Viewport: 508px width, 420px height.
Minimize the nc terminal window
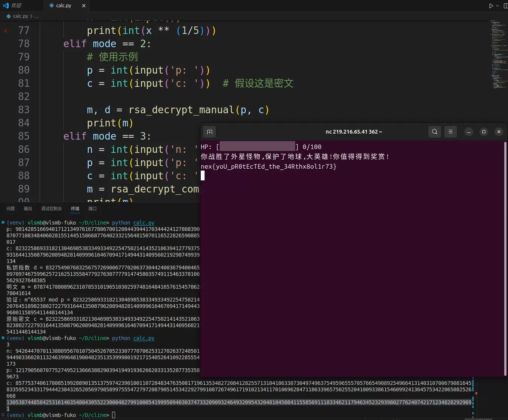[468, 132]
